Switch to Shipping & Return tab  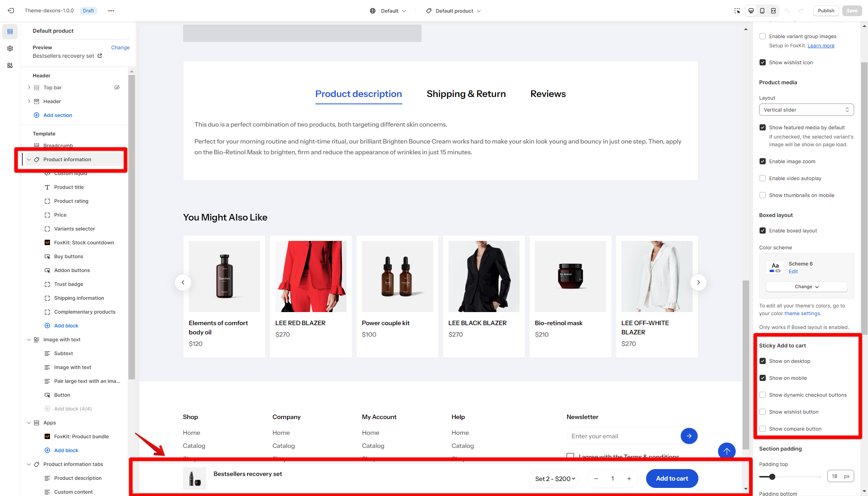click(466, 94)
